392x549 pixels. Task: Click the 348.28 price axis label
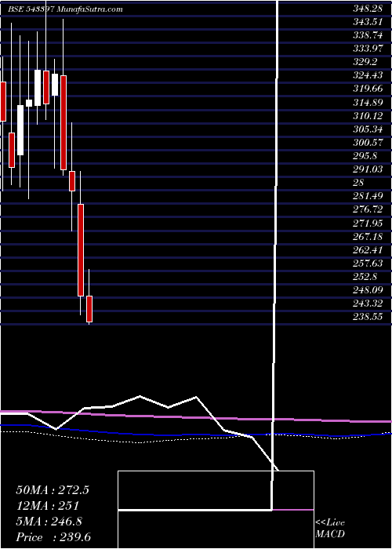point(369,9)
